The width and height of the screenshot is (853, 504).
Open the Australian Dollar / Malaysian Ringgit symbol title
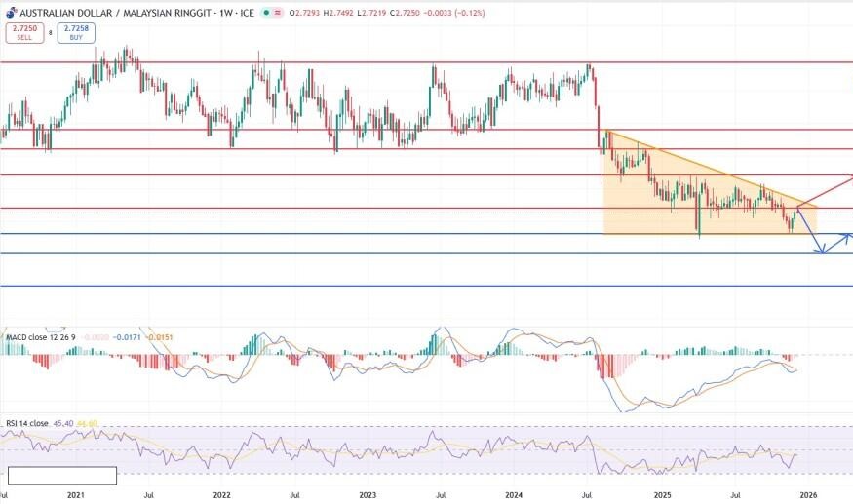[x=105, y=13]
